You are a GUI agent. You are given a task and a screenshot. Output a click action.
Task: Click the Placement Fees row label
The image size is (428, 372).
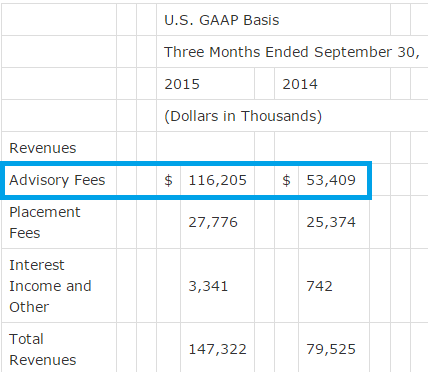45,222
